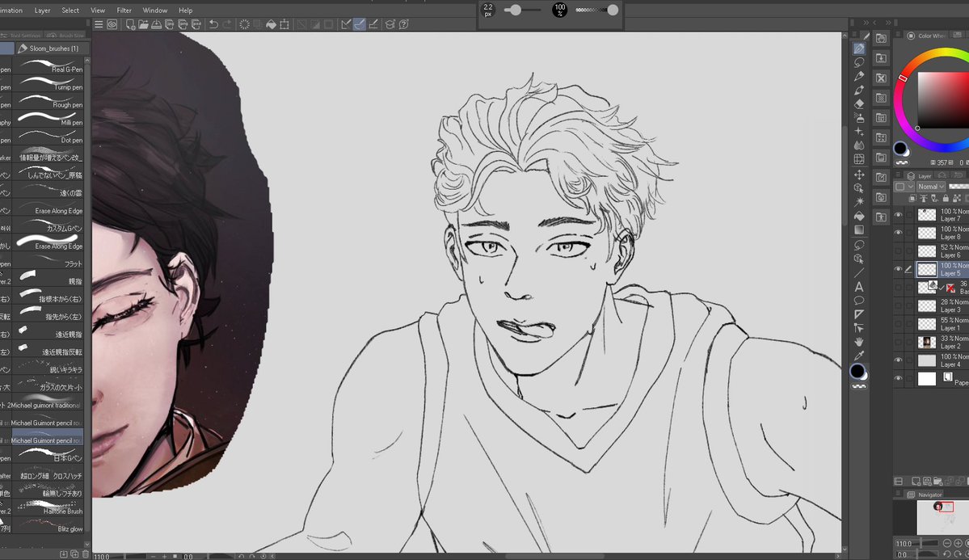The width and height of the screenshot is (969, 560).
Task: Choose the Rough pen brush
Action: (x=48, y=101)
